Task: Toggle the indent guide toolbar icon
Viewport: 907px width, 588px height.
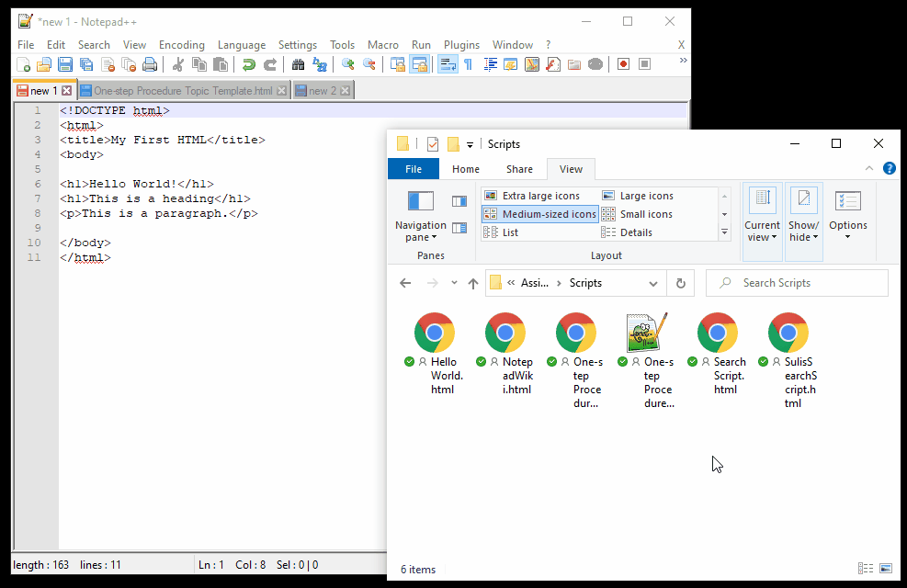Action: tap(490, 64)
